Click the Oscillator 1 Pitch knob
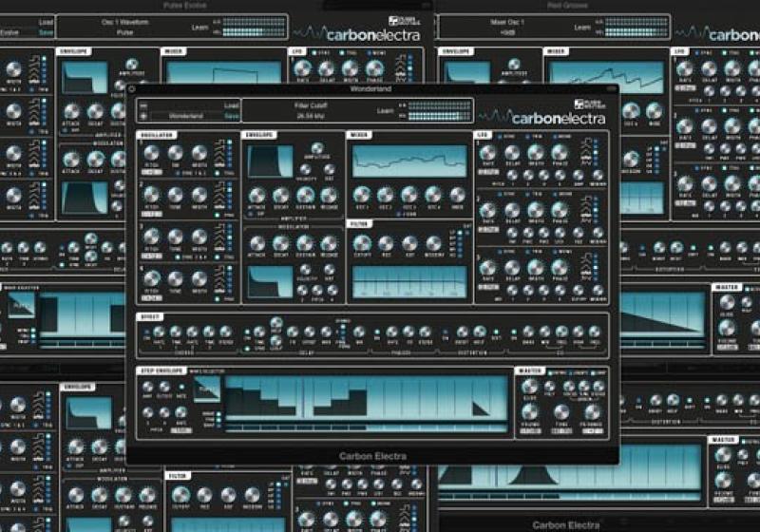760x532 pixels. point(151,152)
